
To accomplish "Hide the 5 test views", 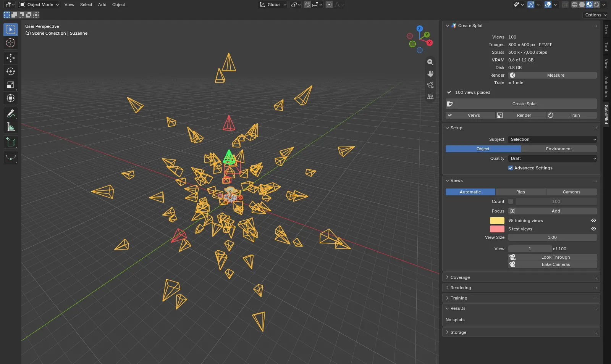I will pos(593,229).
